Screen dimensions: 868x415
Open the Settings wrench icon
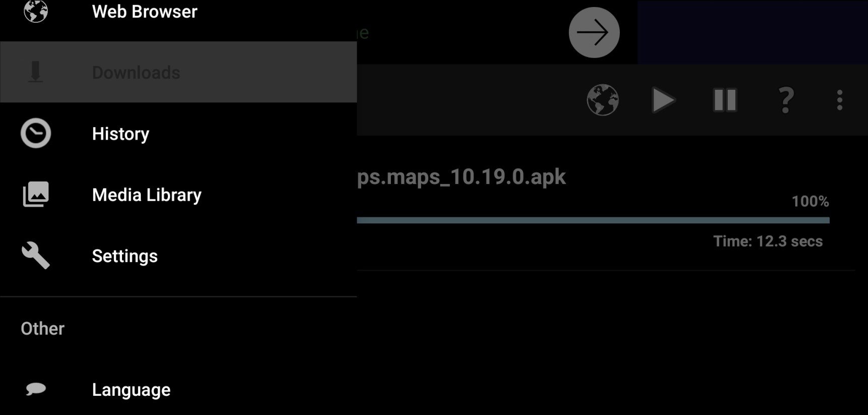coord(35,255)
